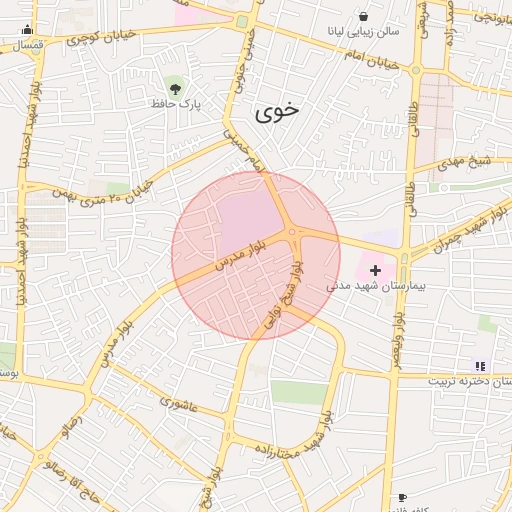Select the coffee cup café icon
512x512 pixels.
pyautogui.click(x=403, y=498)
